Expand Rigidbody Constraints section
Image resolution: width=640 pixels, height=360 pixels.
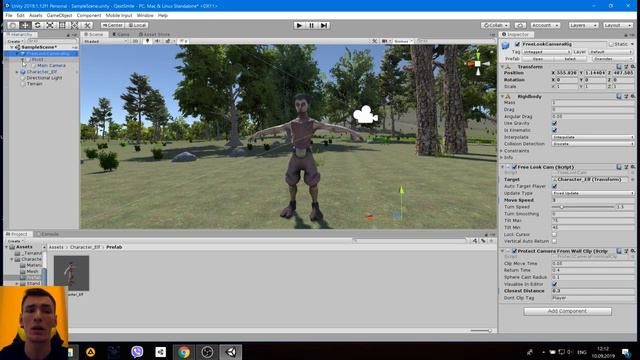[502, 151]
